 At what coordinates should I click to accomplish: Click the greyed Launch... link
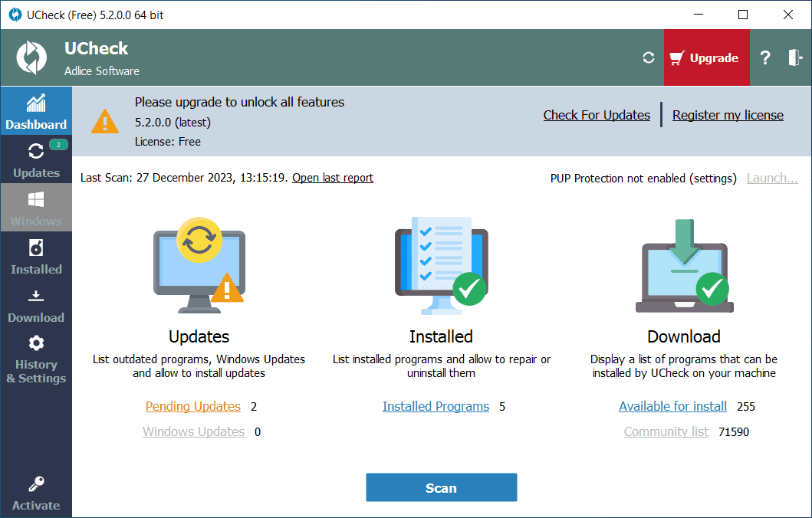772,178
